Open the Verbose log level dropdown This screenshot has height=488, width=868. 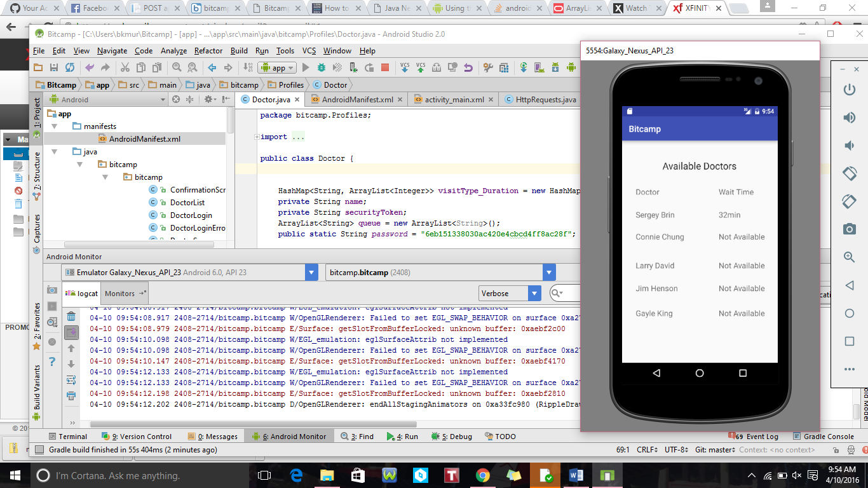point(510,294)
